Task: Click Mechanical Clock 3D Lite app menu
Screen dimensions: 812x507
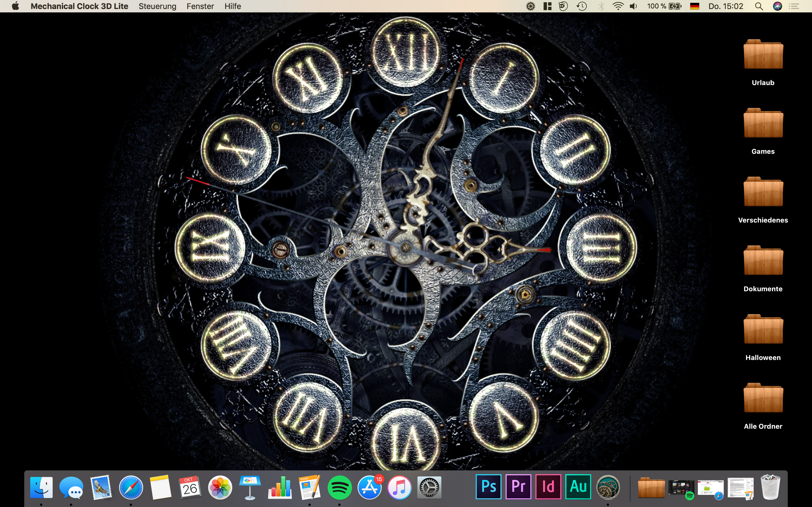Action: point(79,6)
